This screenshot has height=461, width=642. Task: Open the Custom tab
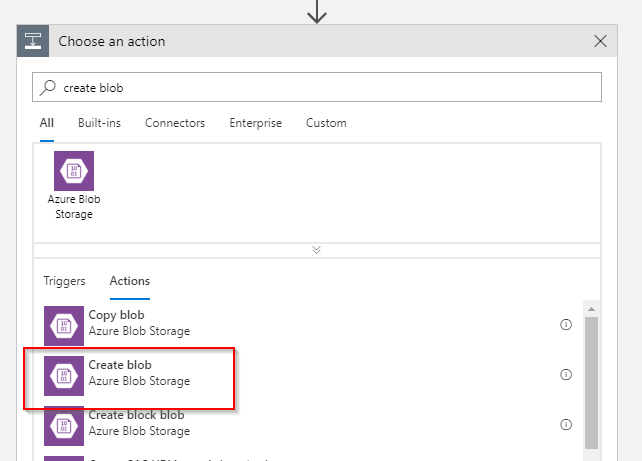coord(326,123)
